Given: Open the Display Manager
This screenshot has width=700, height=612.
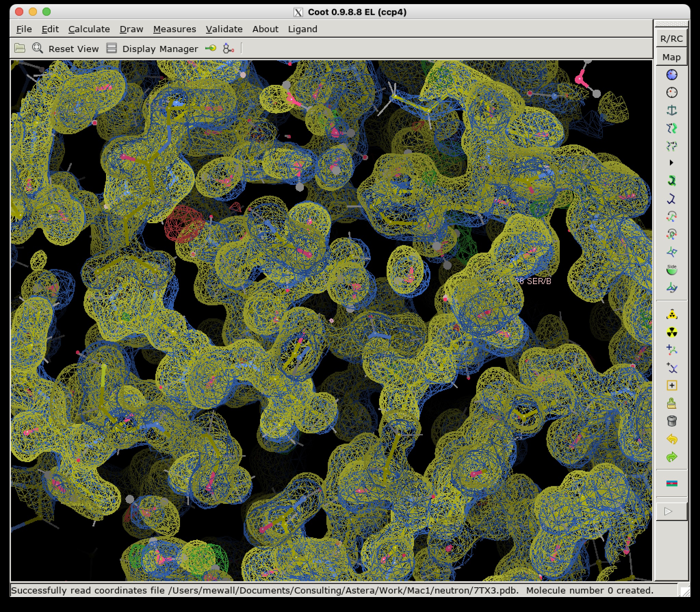Looking at the screenshot, I should coord(152,49).
